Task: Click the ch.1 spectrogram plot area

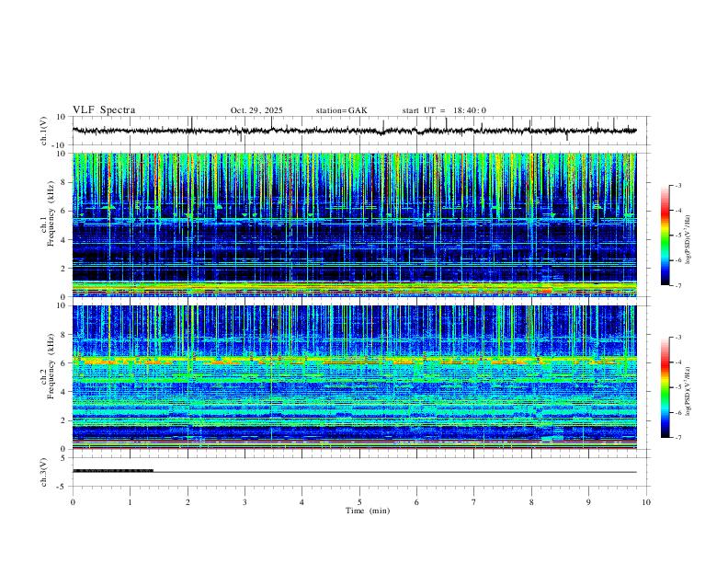Action: pyautogui.click(x=355, y=224)
